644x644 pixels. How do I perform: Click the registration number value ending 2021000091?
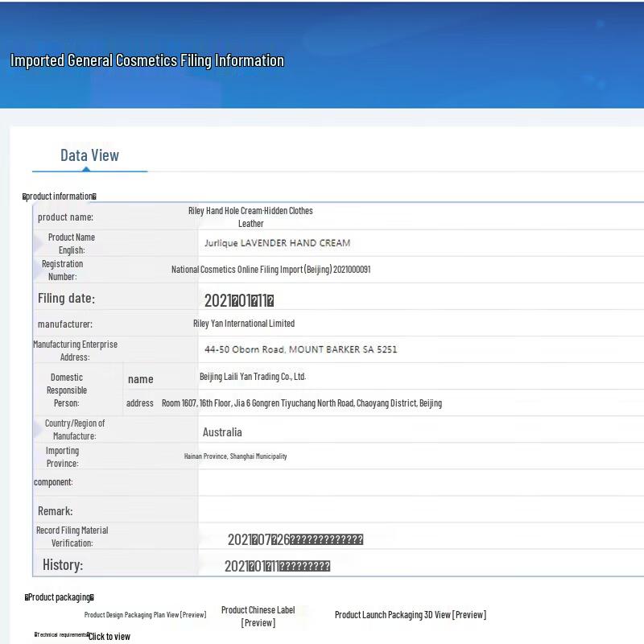[270, 270]
